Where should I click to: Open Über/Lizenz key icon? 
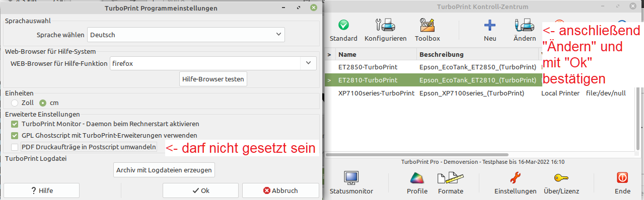(x=561, y=183)
